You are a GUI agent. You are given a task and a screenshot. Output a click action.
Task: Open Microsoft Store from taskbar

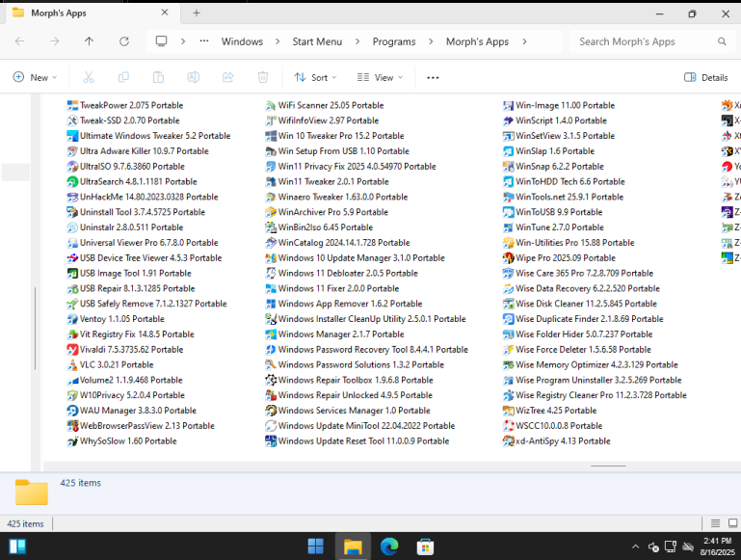coord(425,547)
